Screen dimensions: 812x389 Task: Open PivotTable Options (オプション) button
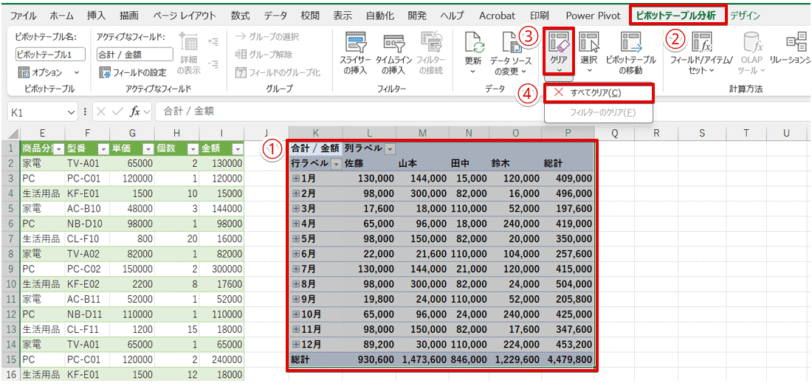pos(48,73)
